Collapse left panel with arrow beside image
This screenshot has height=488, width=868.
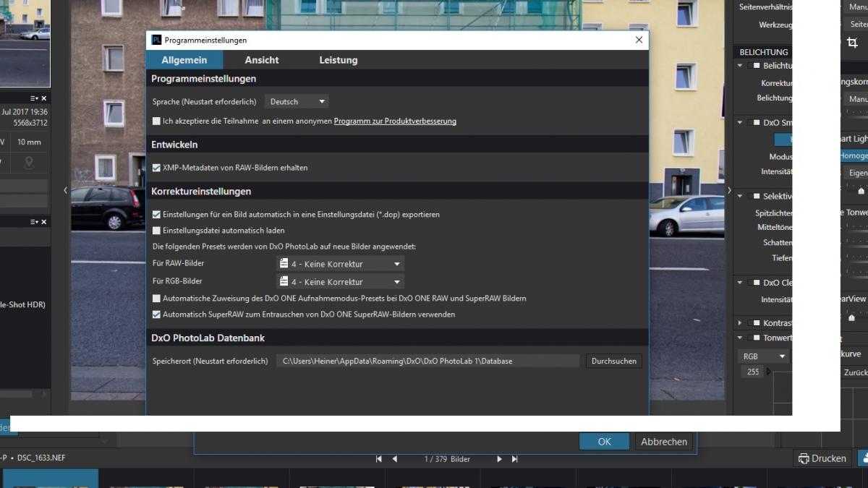65,190
